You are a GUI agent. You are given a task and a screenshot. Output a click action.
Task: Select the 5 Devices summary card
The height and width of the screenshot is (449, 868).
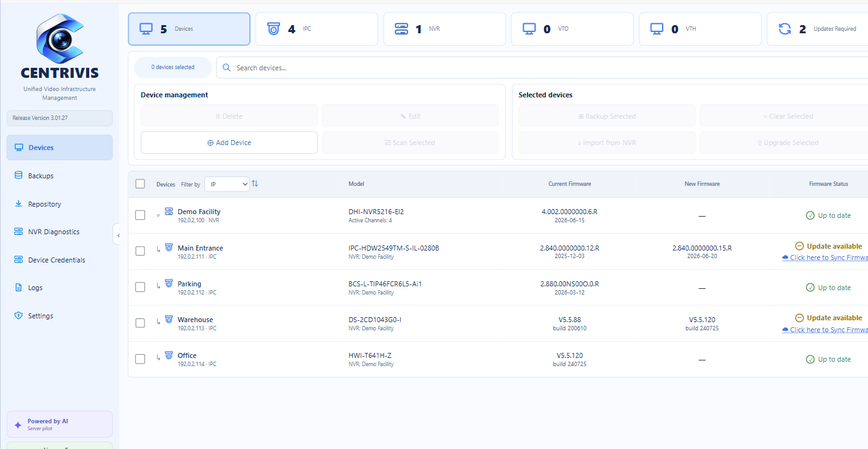coord(189,29)
